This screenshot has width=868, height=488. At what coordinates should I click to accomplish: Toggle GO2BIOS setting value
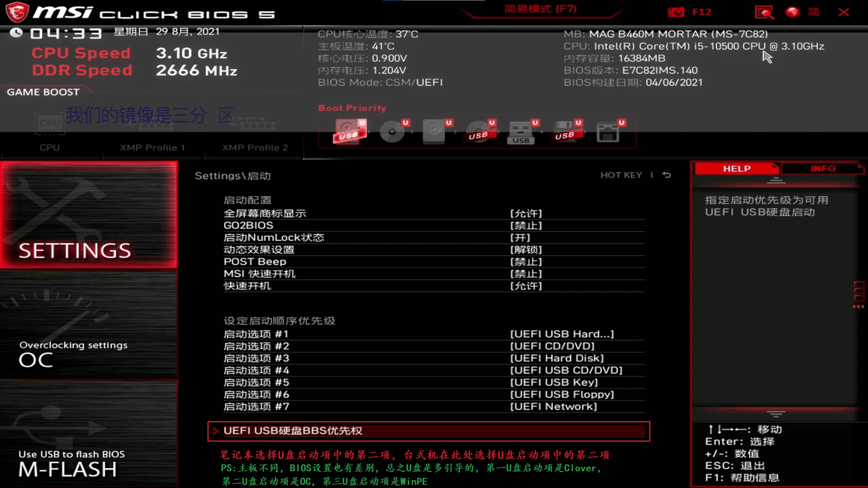[526, 225]
